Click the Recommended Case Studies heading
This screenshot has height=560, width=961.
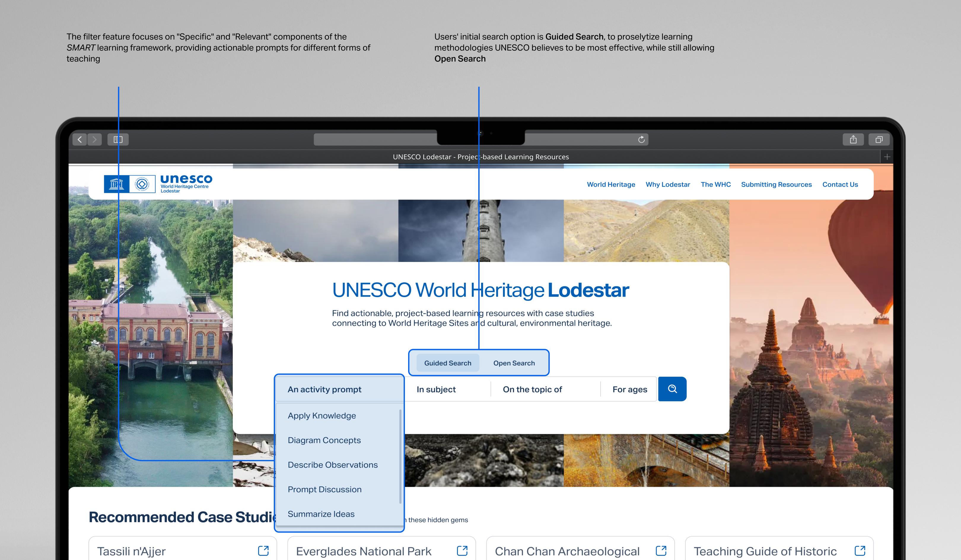(x=182, y=517)
